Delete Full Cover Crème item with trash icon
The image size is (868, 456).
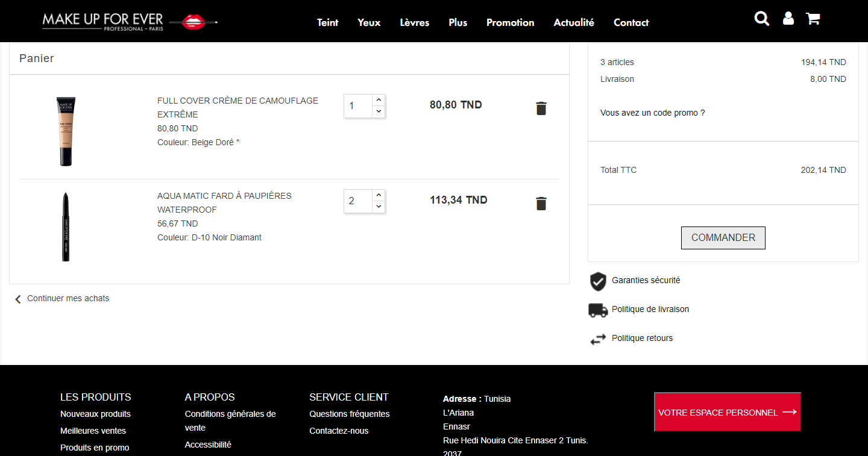click(541, 108)
